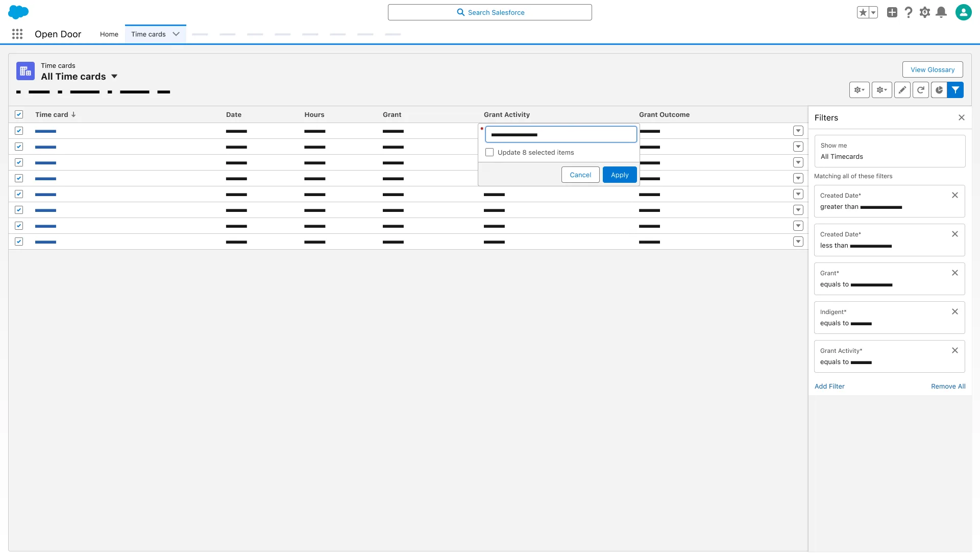Click the Salesforce cloud logo

[18, 12]
